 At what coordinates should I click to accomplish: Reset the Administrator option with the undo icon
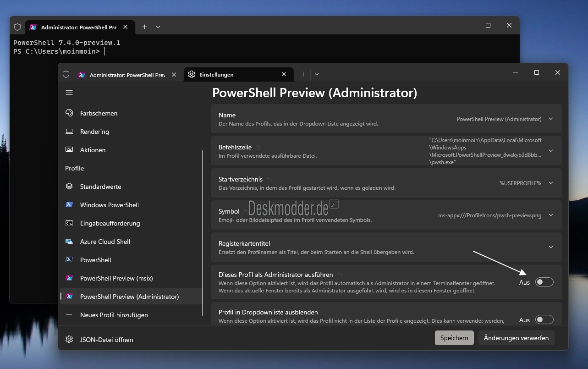coord(340,275)
